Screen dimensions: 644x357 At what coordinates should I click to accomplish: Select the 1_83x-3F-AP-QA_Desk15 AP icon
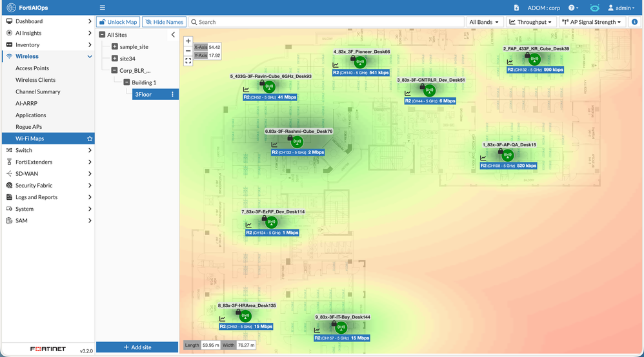[x=508, y=155]
